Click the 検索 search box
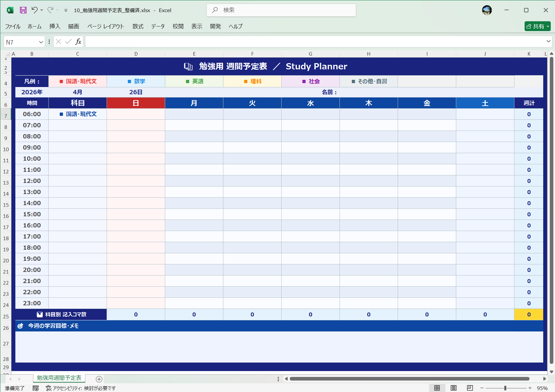The width and height of the screenshot is (555, 392). click(x=281, y=10)
